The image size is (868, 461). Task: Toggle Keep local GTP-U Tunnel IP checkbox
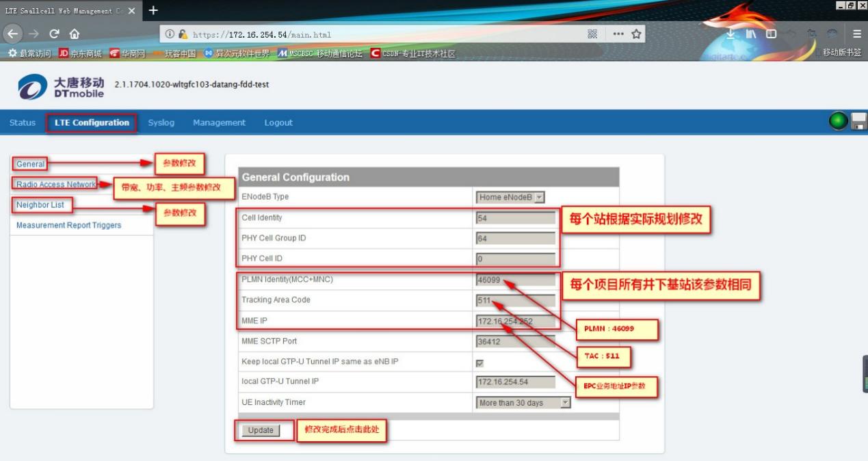click(x=479, y=363)
